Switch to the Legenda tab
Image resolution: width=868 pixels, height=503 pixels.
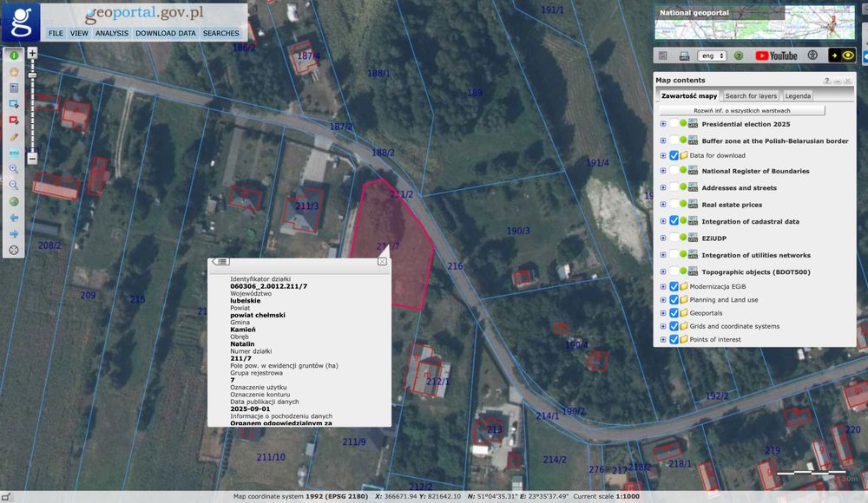798,95
